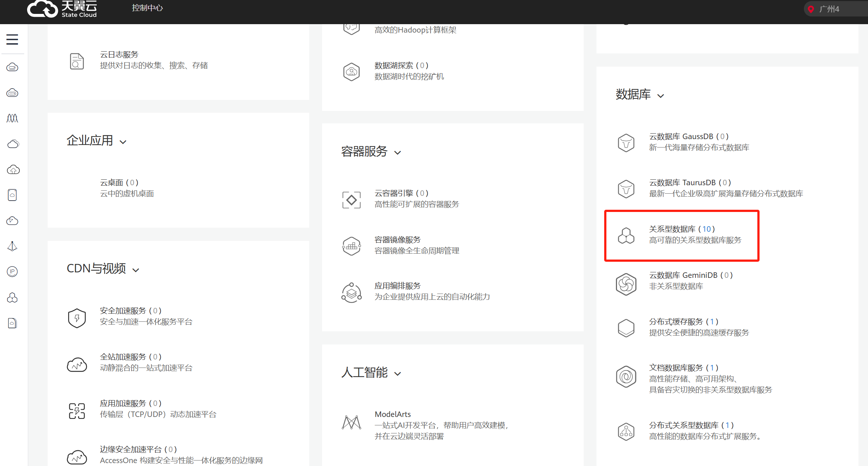Click the 数据库 section heading
The width and height of the screenshot is (868, 466).
tap(633, 94)
